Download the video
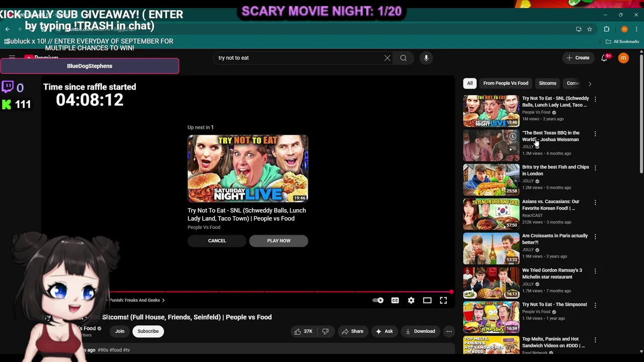The width and height of the screenshot is (644, 362). tap(420, 331)
